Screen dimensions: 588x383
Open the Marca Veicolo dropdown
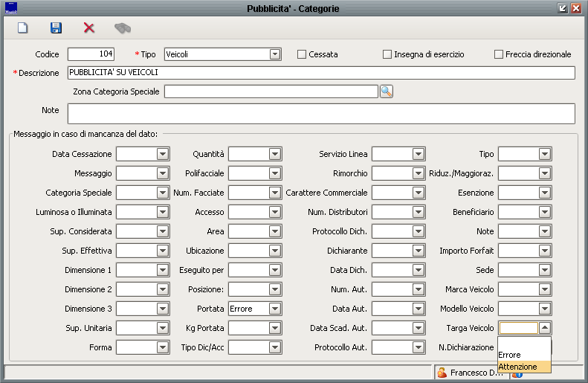point(544,289)
